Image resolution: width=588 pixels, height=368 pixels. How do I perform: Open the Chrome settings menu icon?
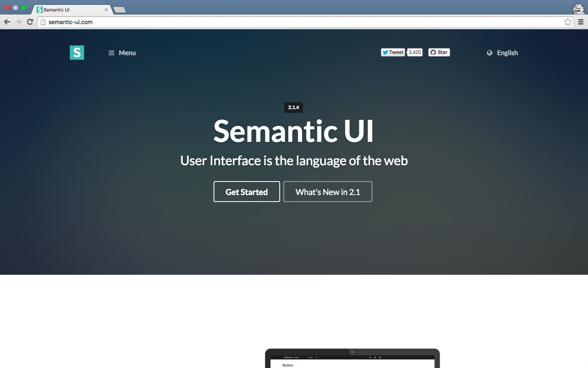tap(581, 22)
